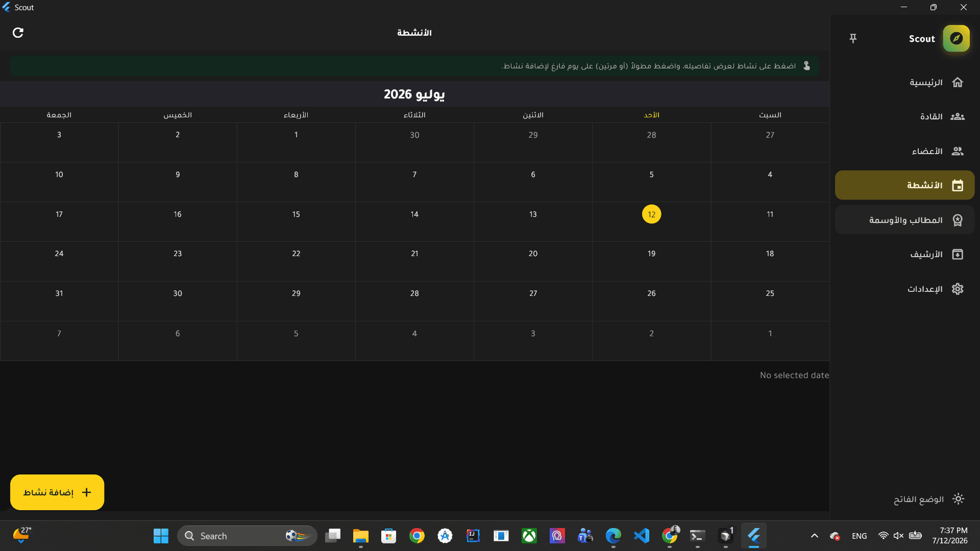This screenshot has width=980, height=551.
Task: Open the الإعدادات settings page
Action: pos(904,289)
